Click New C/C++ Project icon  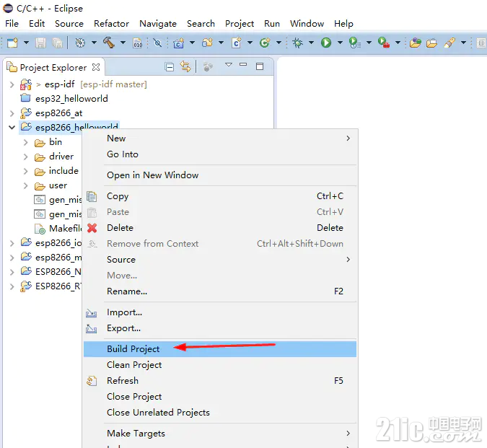point(179,43)
